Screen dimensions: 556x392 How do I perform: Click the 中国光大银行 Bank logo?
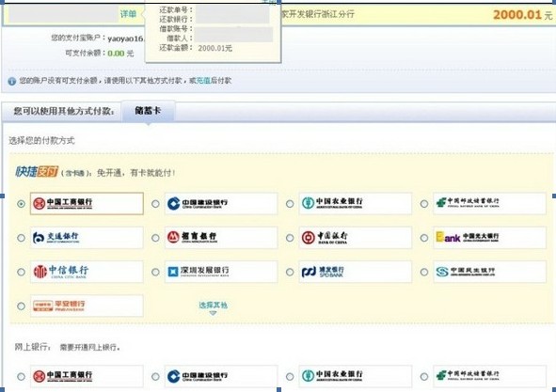(x=468, y=237)
